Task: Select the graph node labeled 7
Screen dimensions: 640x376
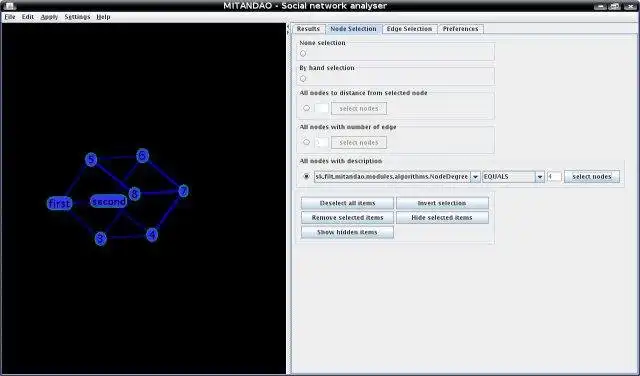Action: pyautogui.click(x=184, y=191)
